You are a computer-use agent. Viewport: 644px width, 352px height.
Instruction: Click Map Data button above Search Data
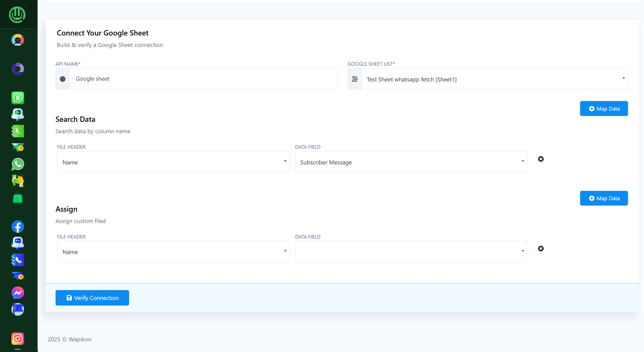coord(604,109)
